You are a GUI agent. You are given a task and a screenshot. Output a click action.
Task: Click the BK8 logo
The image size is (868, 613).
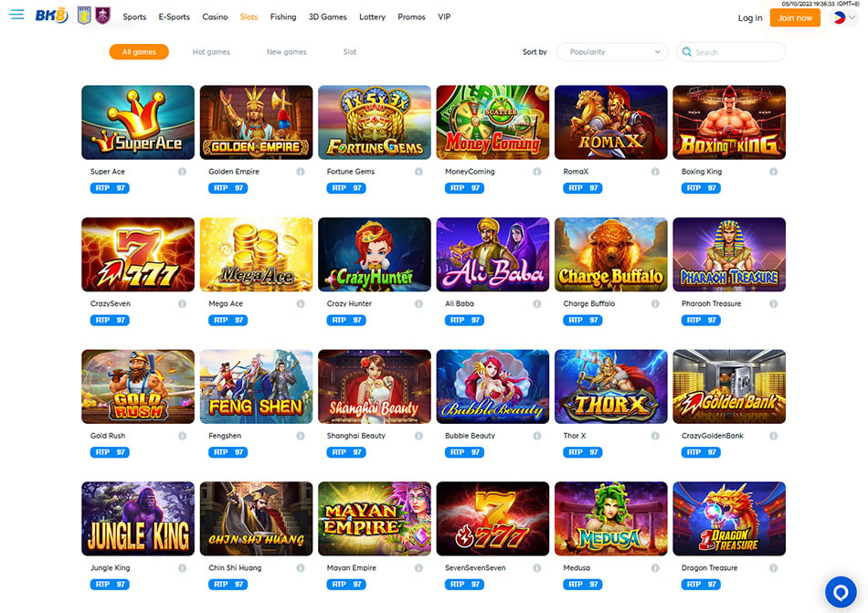click(51, 16)
